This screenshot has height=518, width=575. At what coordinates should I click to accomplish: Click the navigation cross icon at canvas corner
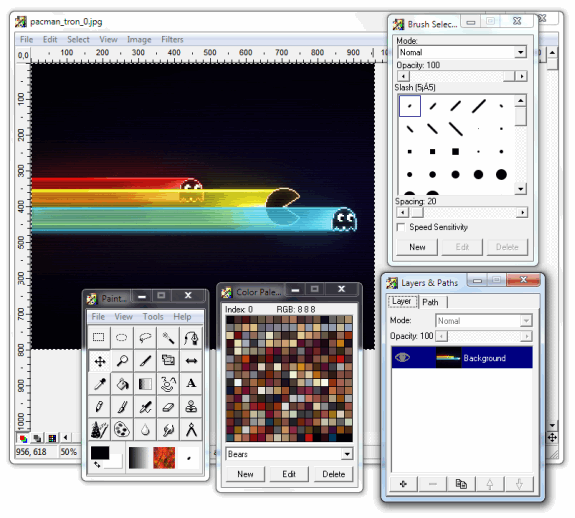[552, 437]
